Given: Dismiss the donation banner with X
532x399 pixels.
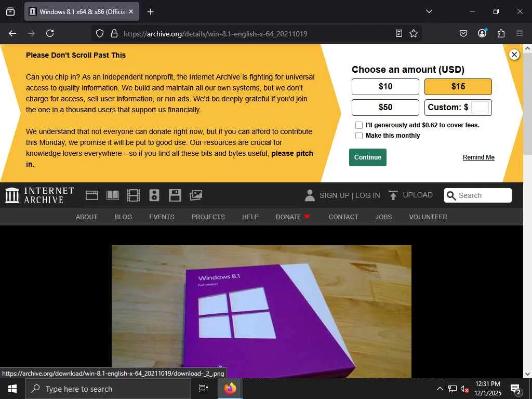Looking at the screenshot, I should tap(514, 54).
